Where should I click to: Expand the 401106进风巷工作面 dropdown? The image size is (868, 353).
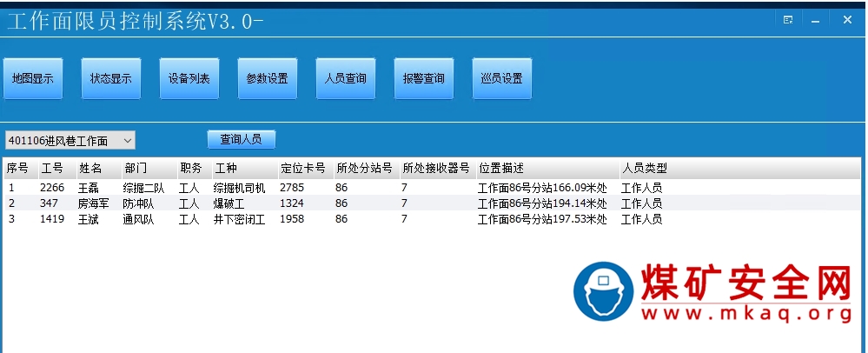[x=70, y=141]
